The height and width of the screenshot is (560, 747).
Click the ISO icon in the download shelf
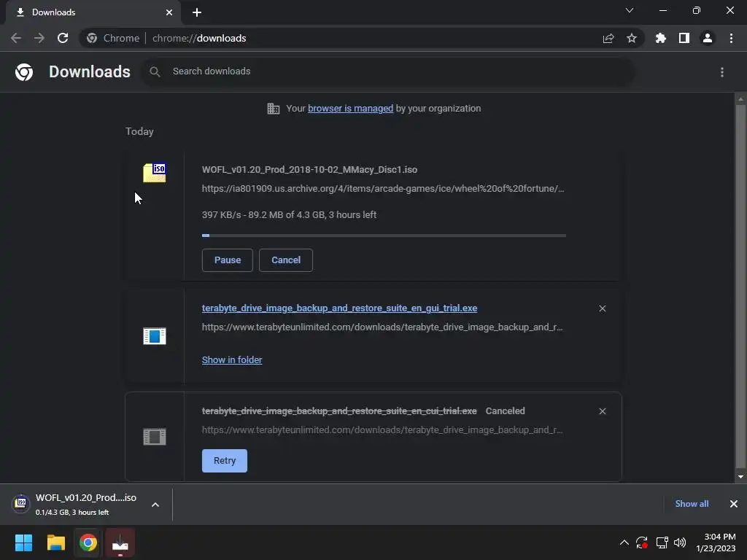click(21, 503)
